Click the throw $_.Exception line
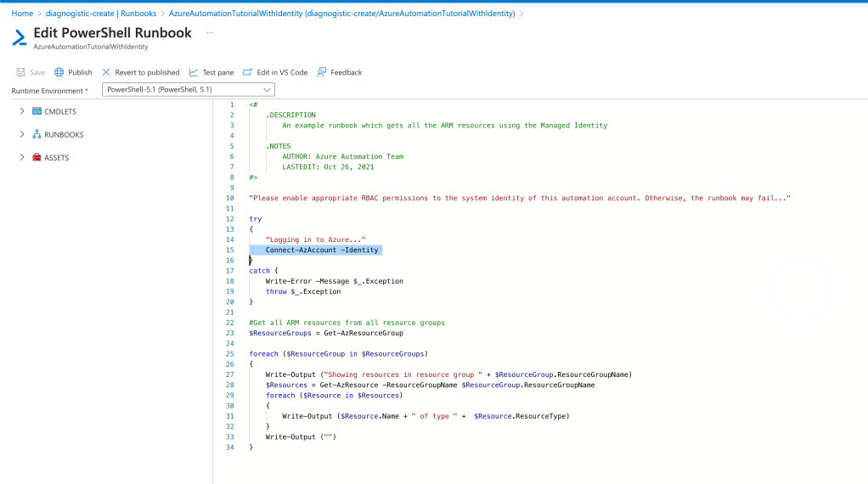Screen dimensions: 868x484 click(303, 291)
